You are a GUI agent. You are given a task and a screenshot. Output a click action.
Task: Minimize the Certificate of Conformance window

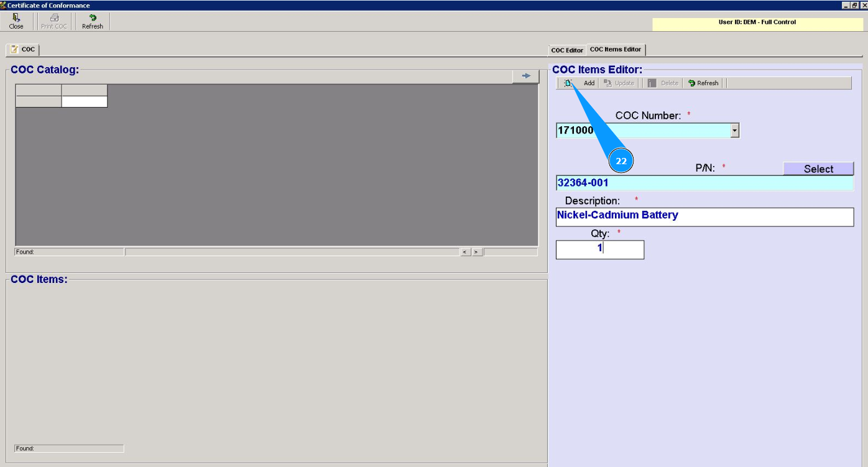tap(846, 5)
